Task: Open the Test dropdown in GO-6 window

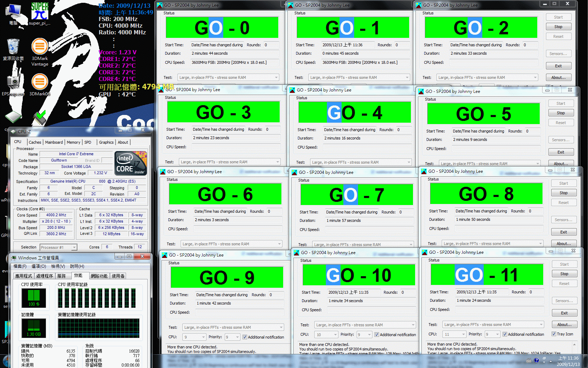Action: tap(232, 244)
